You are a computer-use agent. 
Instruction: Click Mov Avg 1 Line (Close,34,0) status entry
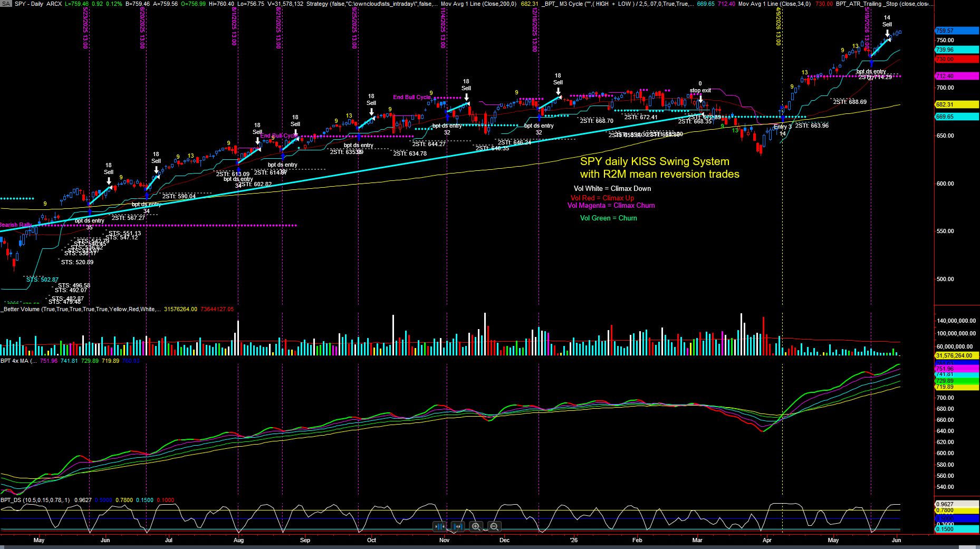click(x=774, y=4)
